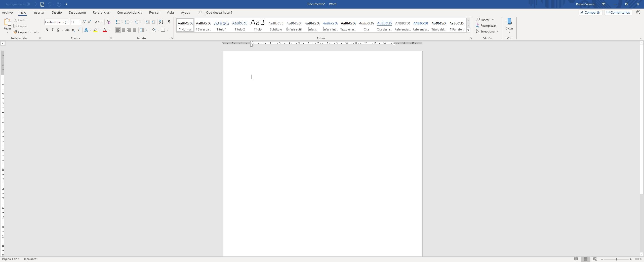The width and height of the screenshot is (644, 262).
Task: Open the Insertar ribbon tab
Action: pos(39,12)
